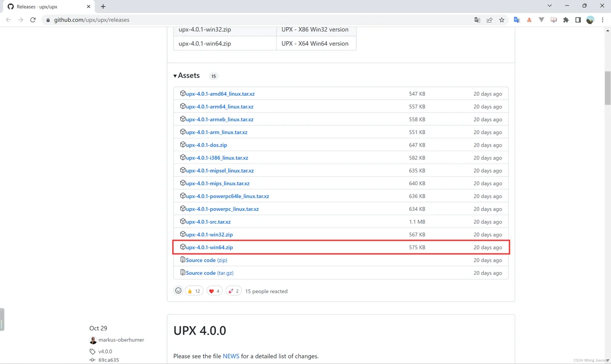Click '15 people reacted' text
The image size is (611, 364).
[x=266, y=291]
